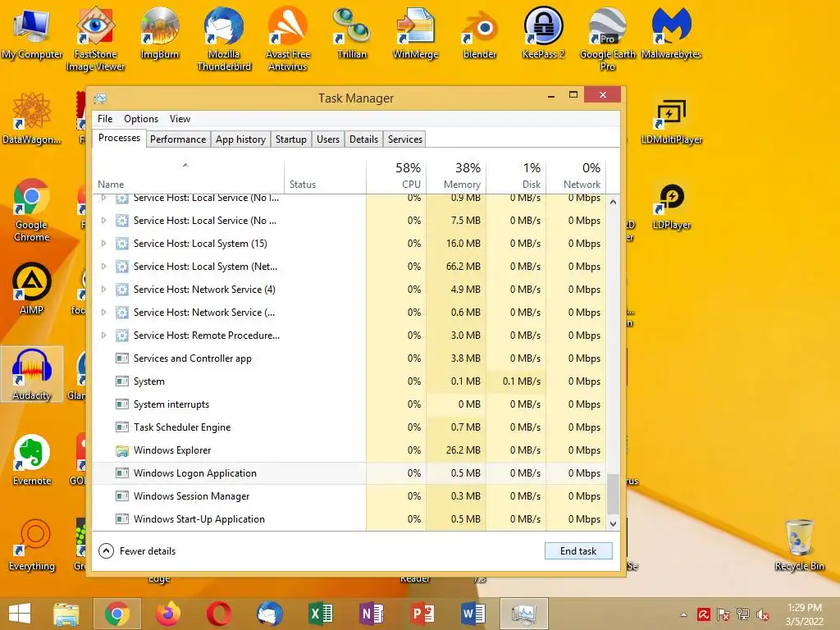This screenshot has width=840, height=630.
Task: Open ImgBurn desktop shortcut
Action: (x=159, y=34)
